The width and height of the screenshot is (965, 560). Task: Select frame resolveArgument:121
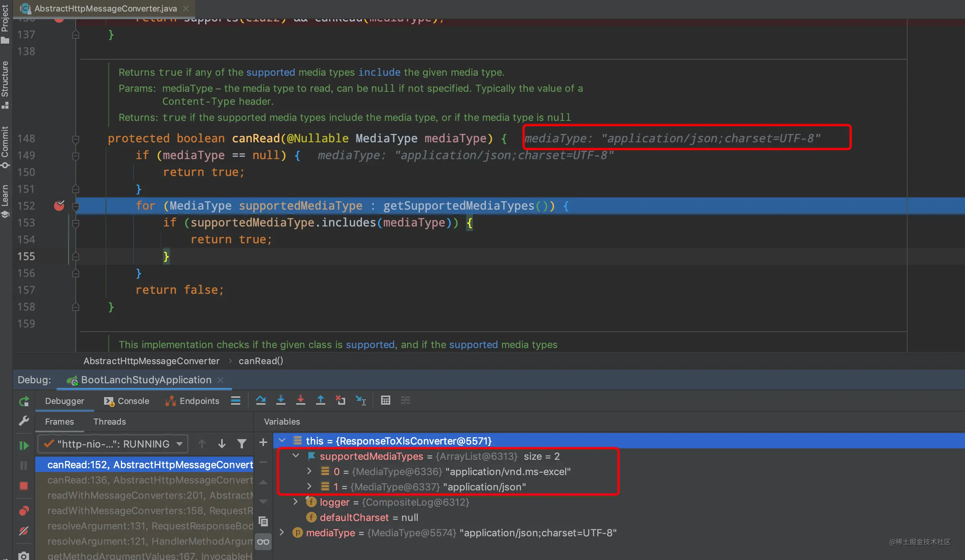pos(144,541)
